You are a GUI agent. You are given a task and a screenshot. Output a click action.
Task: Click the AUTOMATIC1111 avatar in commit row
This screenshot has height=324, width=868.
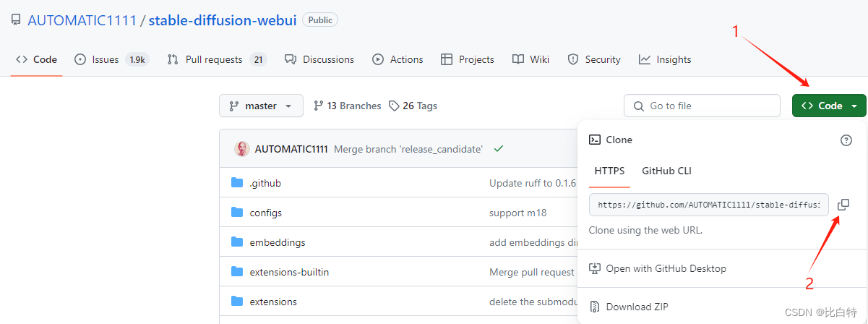coord(241,149)
